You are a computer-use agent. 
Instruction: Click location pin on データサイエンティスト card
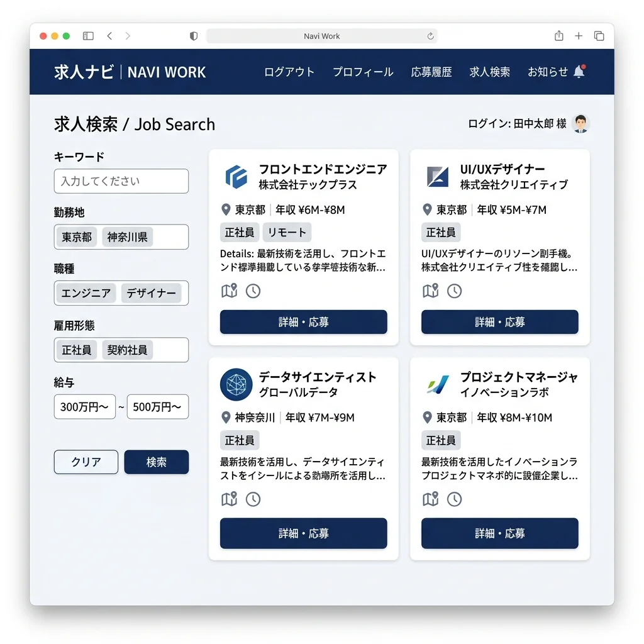click(226, 418)
